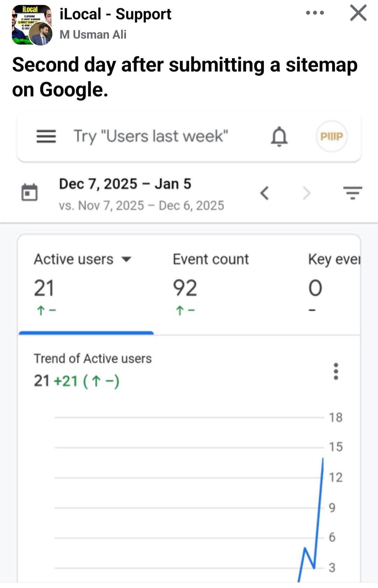Viewport: 378px width, 588px height.
Task: Tap the post caption about sitemap
Action: (185, 77)
